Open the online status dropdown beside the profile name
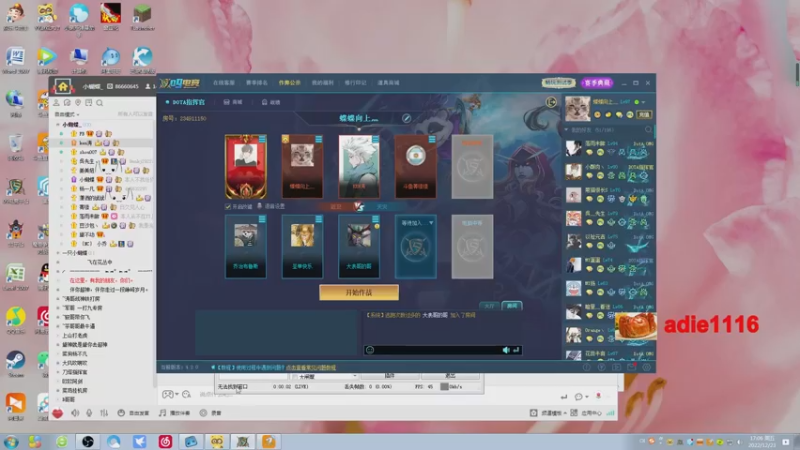This screenshot has height=450, width=800. pos(643,102)
